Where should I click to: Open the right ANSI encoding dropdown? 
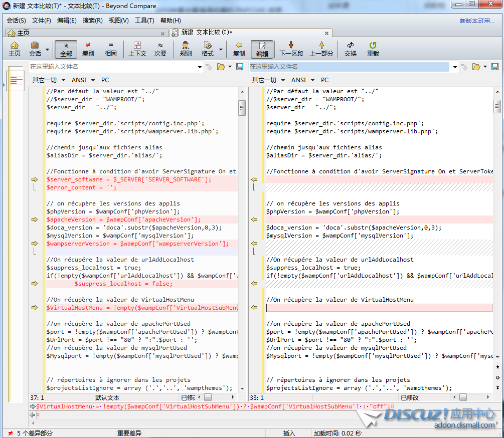pos(303,80)
